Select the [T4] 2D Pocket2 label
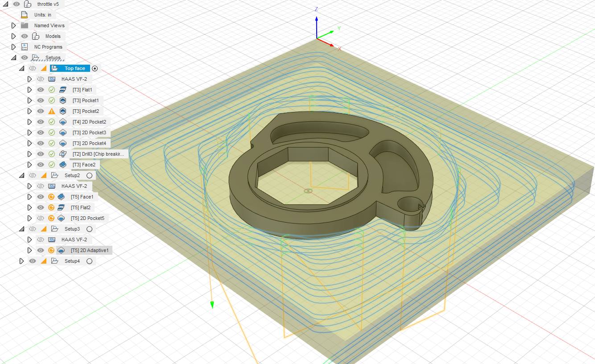The image size is (595, 364). pos(89,122)
